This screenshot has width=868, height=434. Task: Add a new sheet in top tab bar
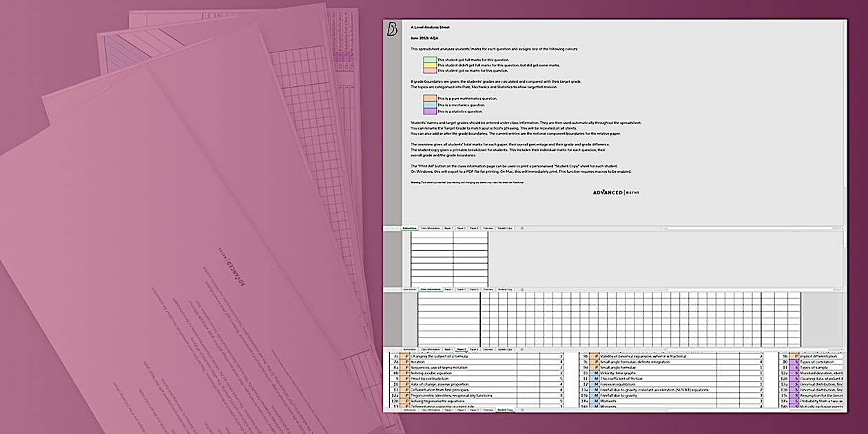521,228
